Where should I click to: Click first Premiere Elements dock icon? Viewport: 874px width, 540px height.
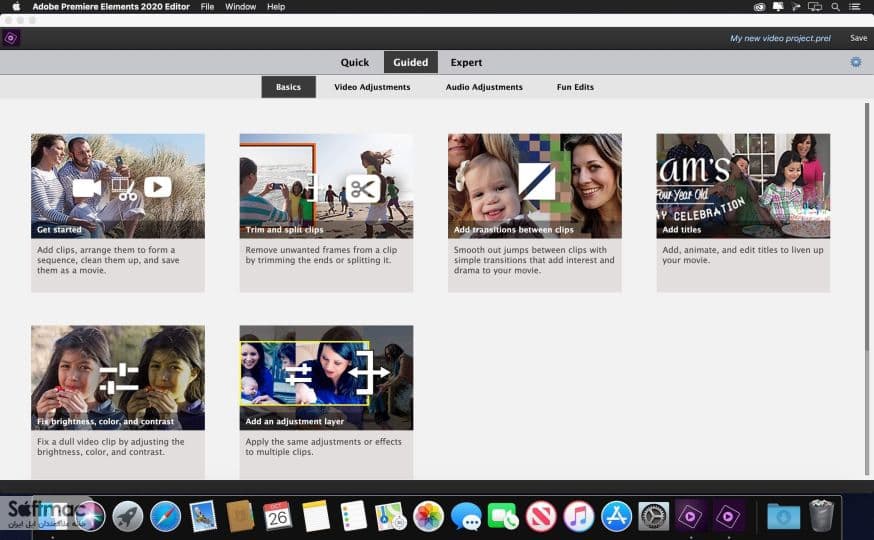pyautogui.click(x=691, y=516)
